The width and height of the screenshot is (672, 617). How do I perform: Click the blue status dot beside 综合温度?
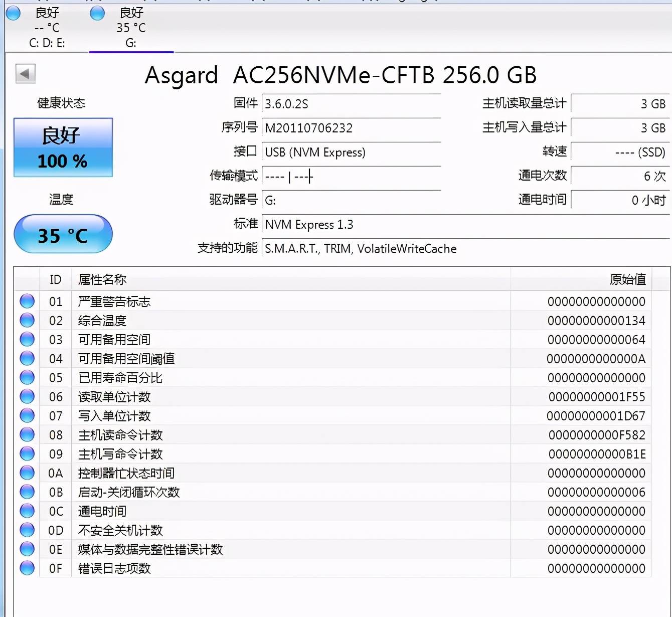tap(27, 320)
